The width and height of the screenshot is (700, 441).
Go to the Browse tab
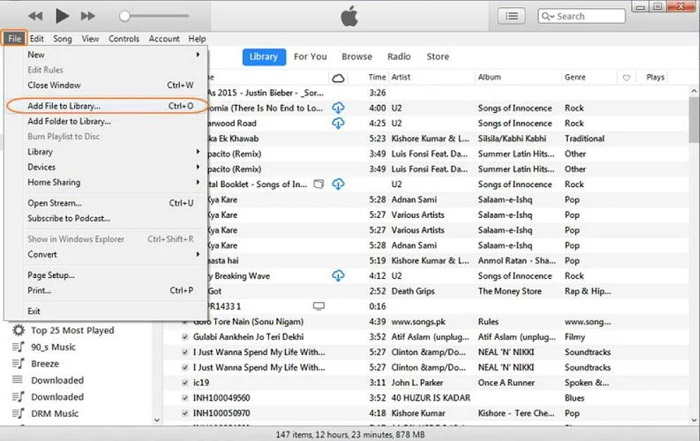coord(357,57)
